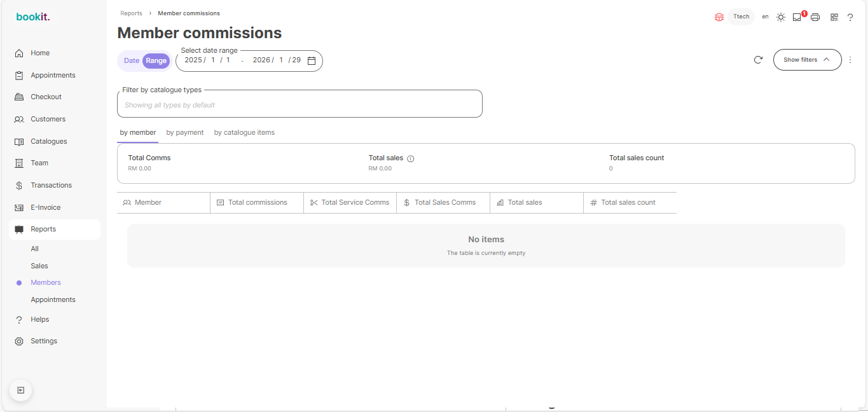Click the Total sales info icon
This screenshot has width=868, height=412.
pos(411,158)
